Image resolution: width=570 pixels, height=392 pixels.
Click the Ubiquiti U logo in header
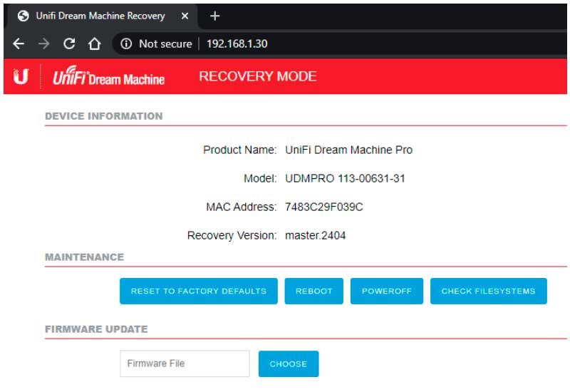(21, 76)
